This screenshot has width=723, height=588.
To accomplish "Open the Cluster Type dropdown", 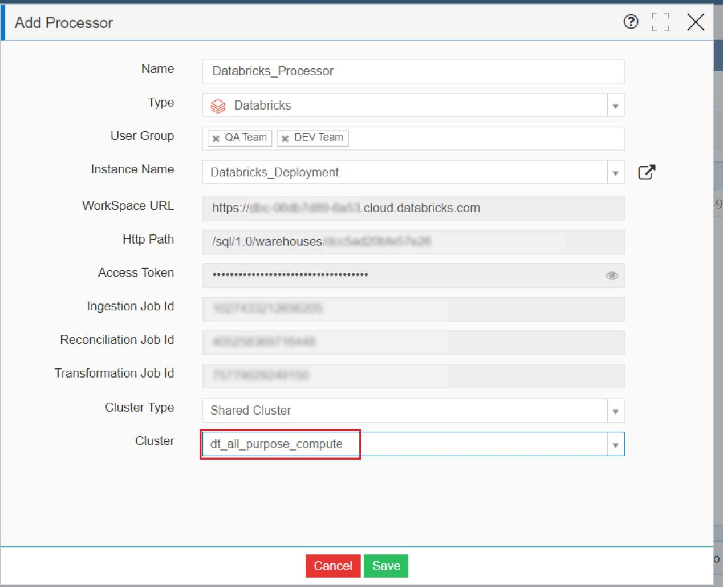I will pos(615,410).
